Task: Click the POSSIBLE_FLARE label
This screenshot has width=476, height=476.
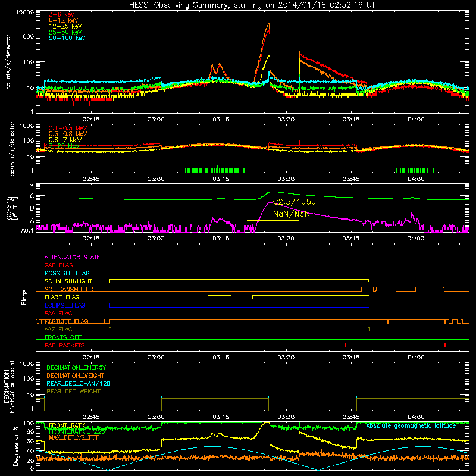Action: pyautogui.click(x=68, y=273)
